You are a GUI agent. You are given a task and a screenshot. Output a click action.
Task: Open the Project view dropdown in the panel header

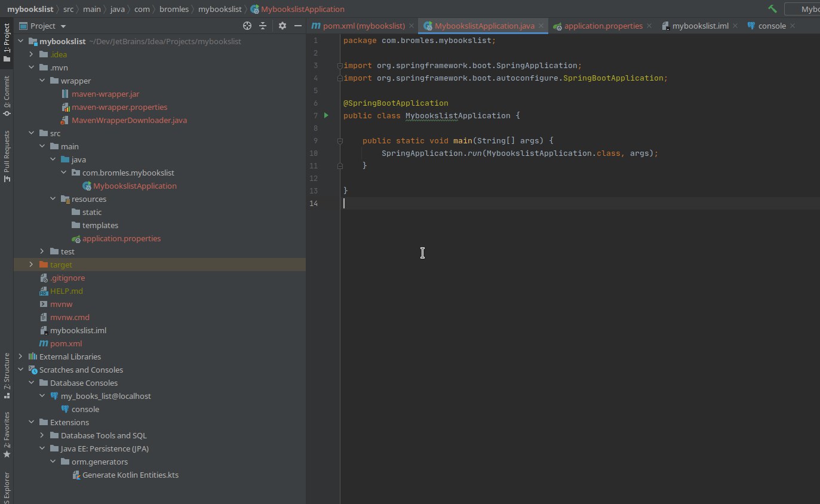(x=43, y=26)
